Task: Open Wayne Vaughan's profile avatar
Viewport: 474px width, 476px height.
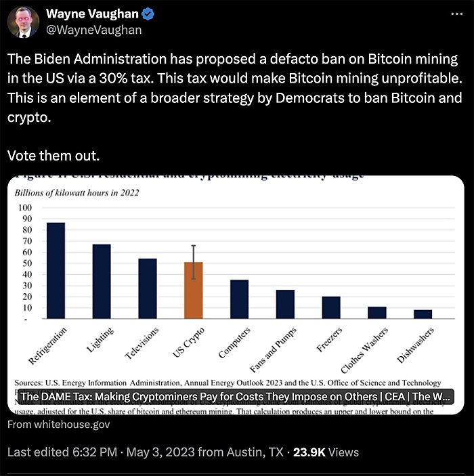Action: click(x=23, y=23)
